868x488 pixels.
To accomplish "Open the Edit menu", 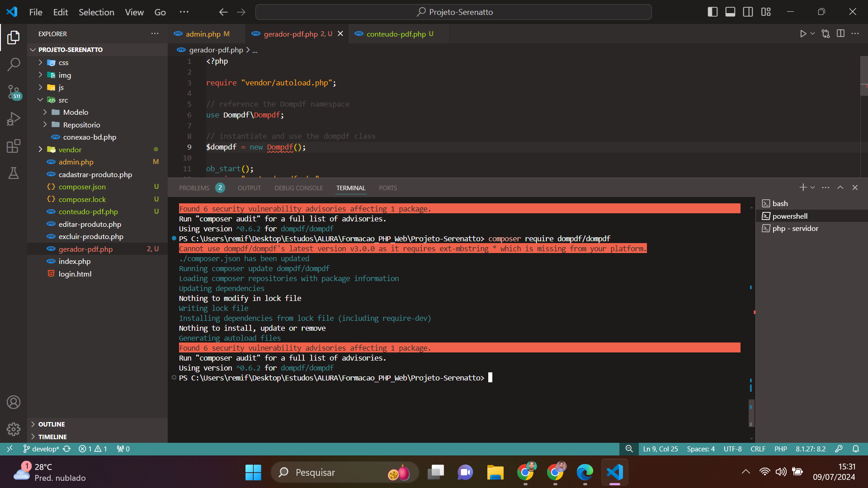I will click(x=61, y=12).
